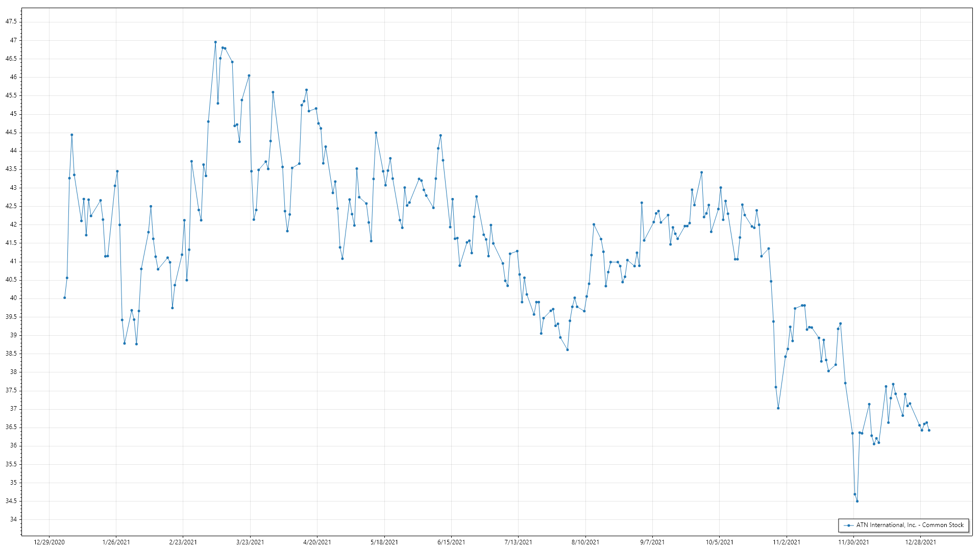980x551 pixels.
Task: Click the 44 y-axis value label
Action: pyautogui.click(x=13, y=151)
